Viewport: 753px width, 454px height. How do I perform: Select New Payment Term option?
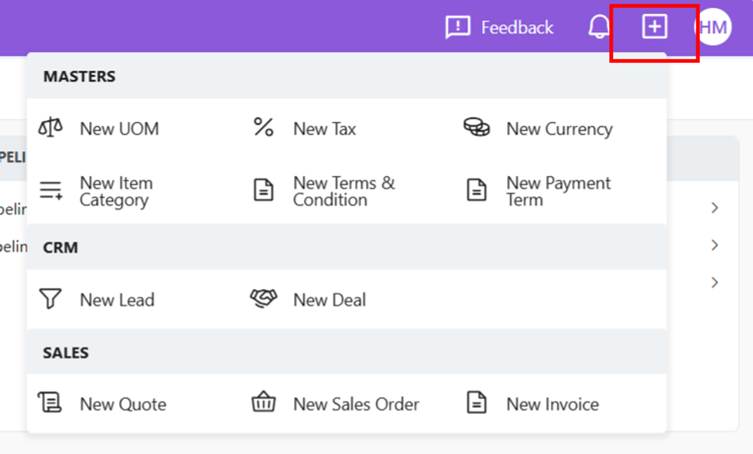557,191
